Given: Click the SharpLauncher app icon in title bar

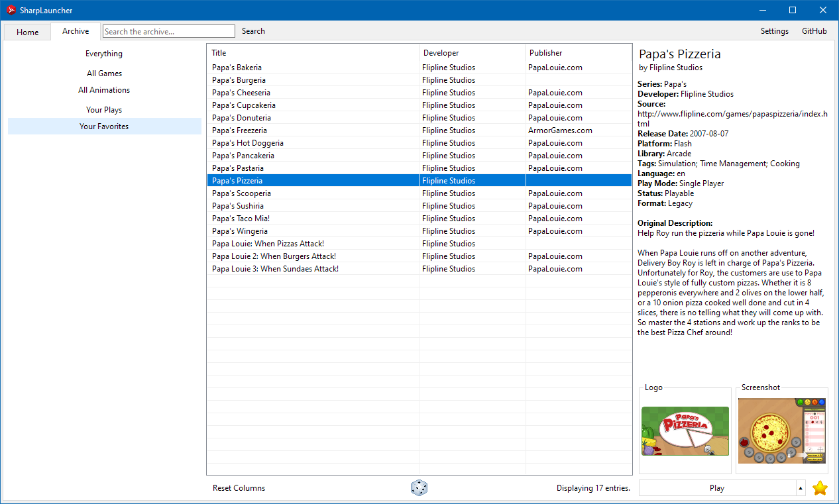Looking at the screenshot, I should [x=11, y=10].
